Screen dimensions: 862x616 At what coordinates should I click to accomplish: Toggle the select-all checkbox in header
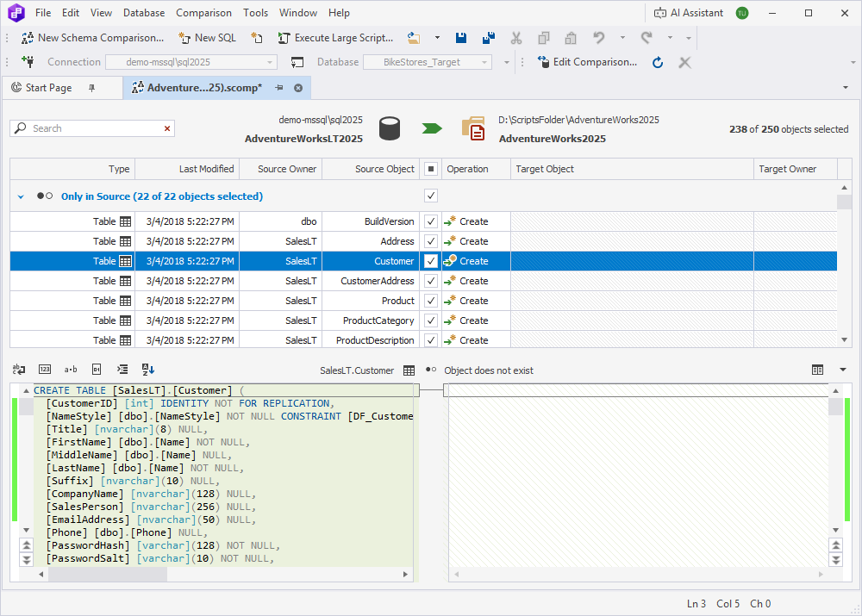click(431, 169)
